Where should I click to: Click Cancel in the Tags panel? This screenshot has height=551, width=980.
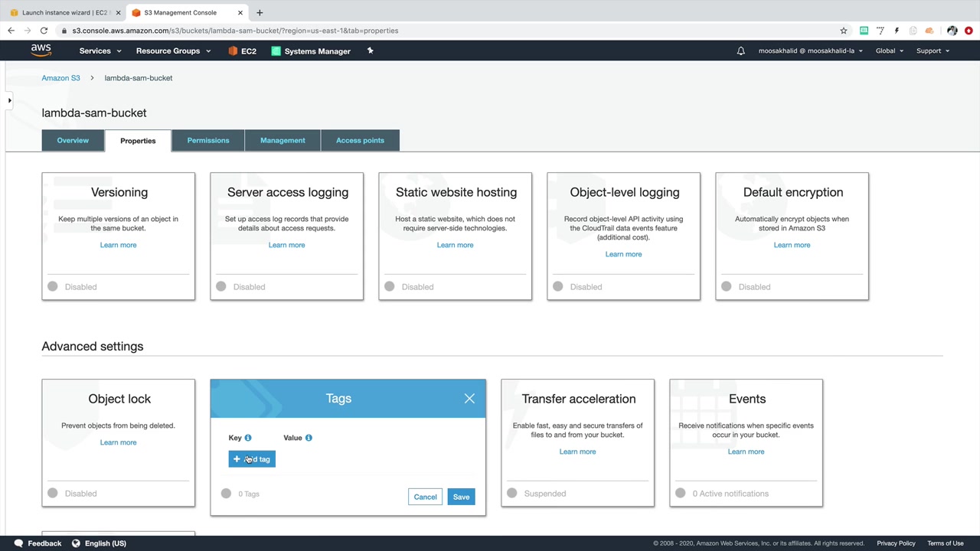click(425, 497)
